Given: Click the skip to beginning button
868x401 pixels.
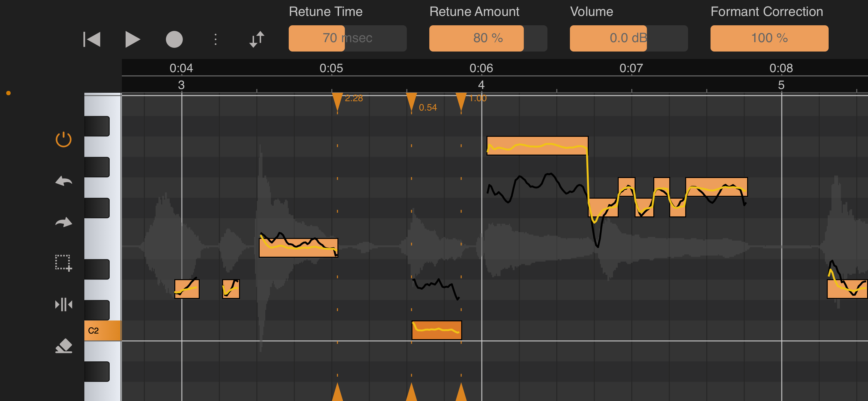Looking at the screenshot, I should [92, 39].
